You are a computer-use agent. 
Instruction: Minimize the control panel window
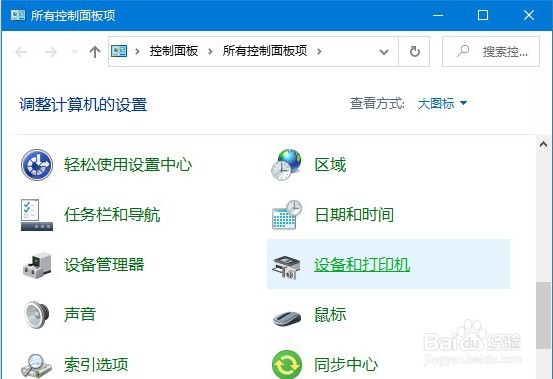click(438, 15)
